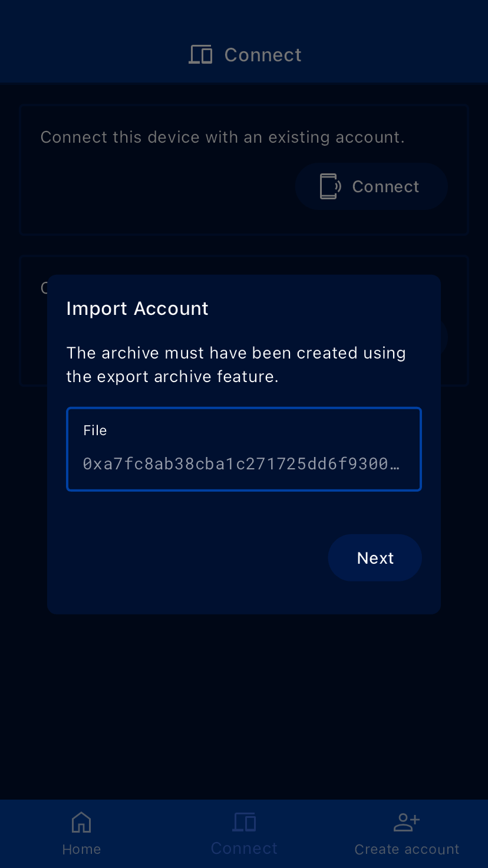Click the phone icon on Connect button

click(329, 186)
